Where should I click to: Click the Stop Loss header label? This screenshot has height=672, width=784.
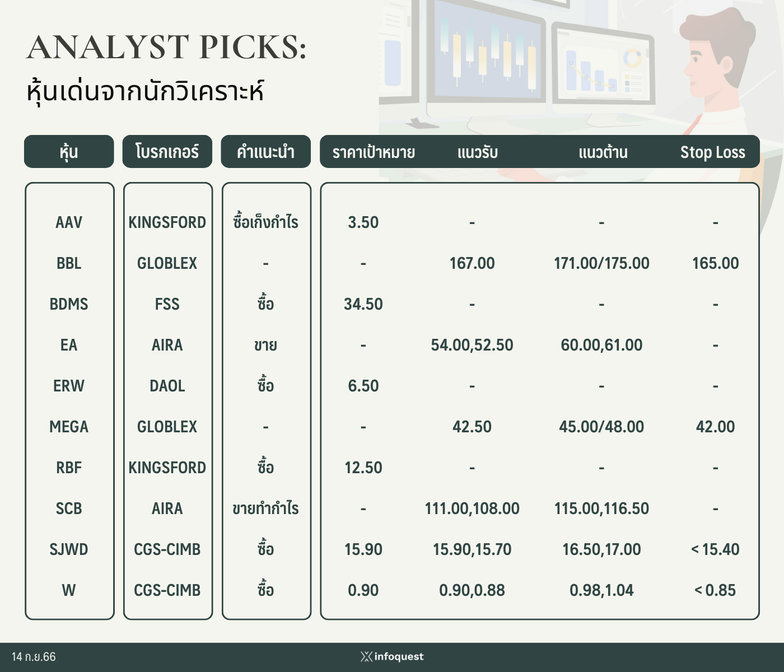tap(713, 152)
